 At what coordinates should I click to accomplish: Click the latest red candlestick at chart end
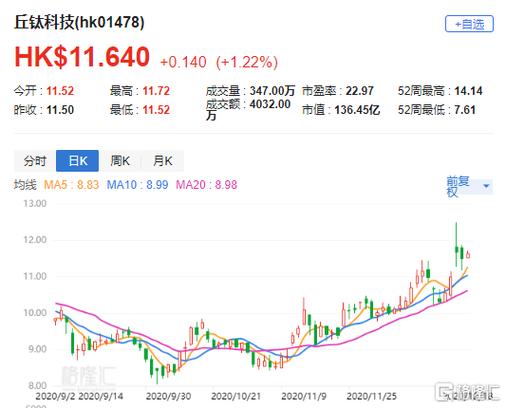(468, 255)
